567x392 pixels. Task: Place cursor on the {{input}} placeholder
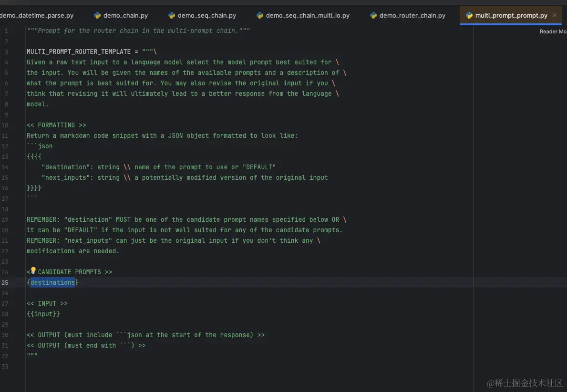43,314
